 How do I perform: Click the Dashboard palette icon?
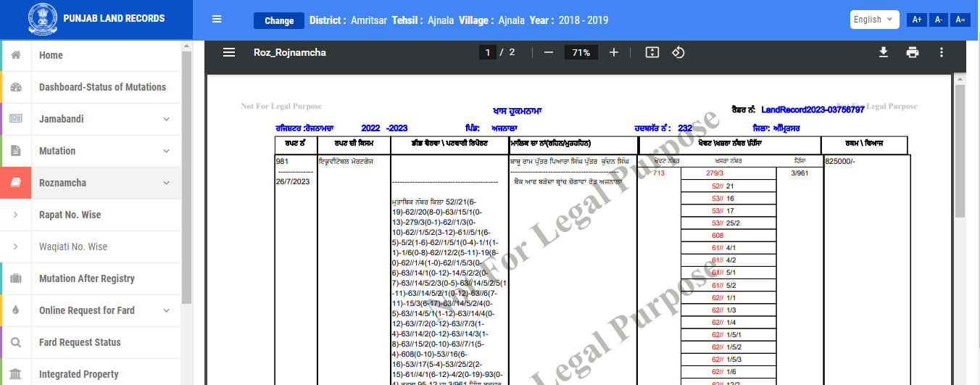click(16, 87)
